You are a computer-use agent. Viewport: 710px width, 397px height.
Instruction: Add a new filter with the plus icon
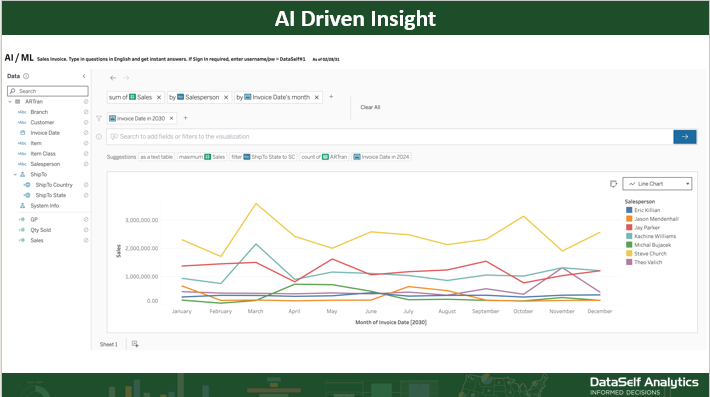tap(185, 118)
